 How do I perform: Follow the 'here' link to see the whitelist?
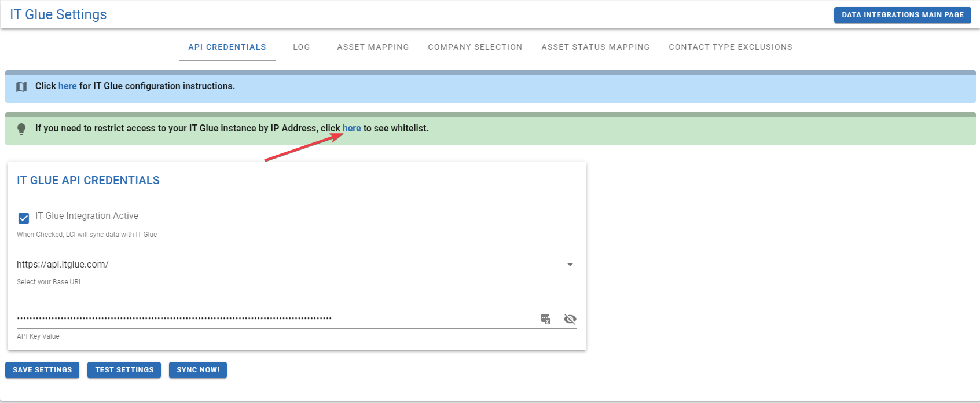click(x=351, y=129)
